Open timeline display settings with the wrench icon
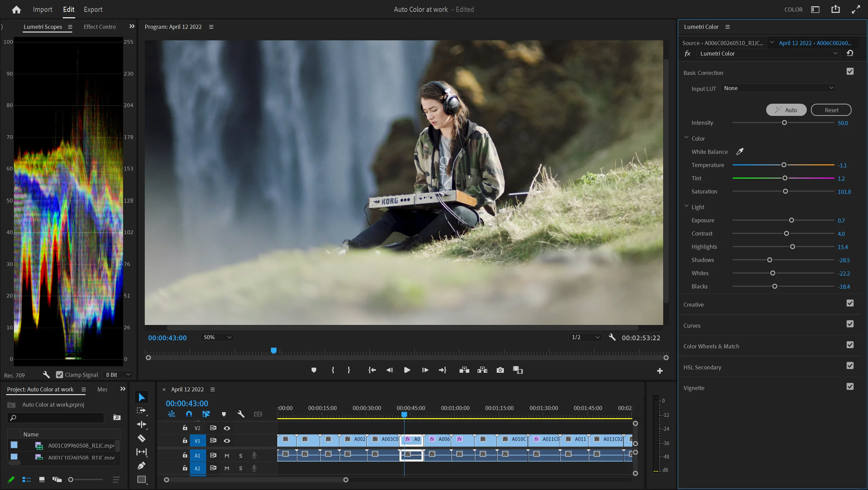Viewport: 868px width, 490px height. (x=241, y=414)
